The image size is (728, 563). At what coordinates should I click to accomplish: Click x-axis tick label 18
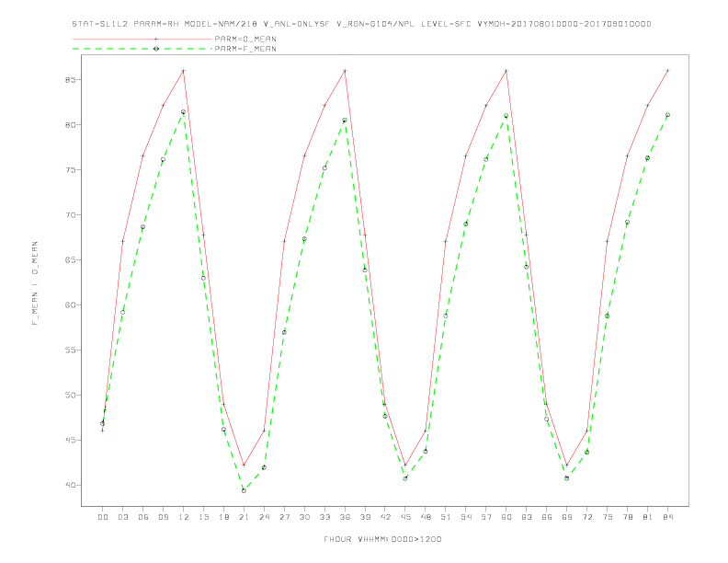click(223, 517)
